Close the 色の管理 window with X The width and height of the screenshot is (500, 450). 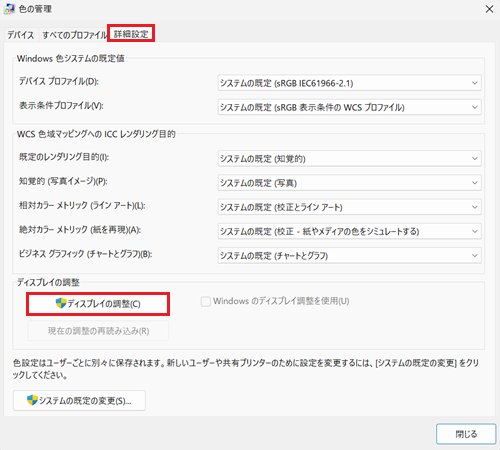[489, 9]
